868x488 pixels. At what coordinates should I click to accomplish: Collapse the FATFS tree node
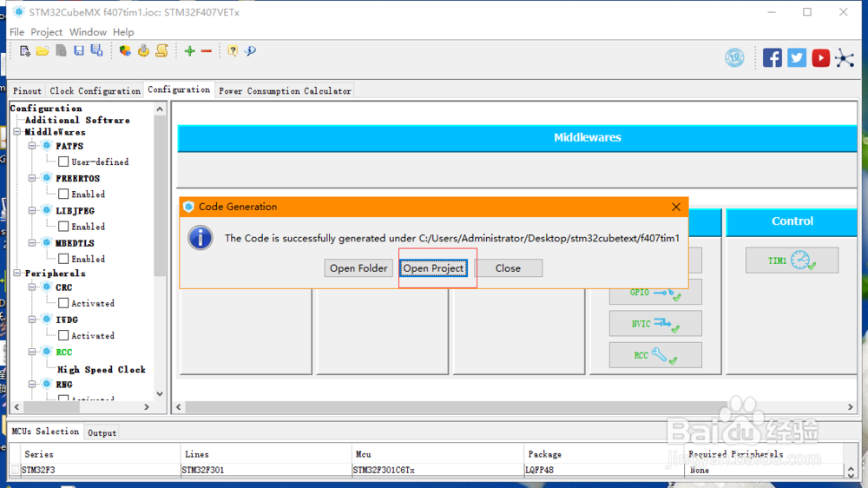32,146
